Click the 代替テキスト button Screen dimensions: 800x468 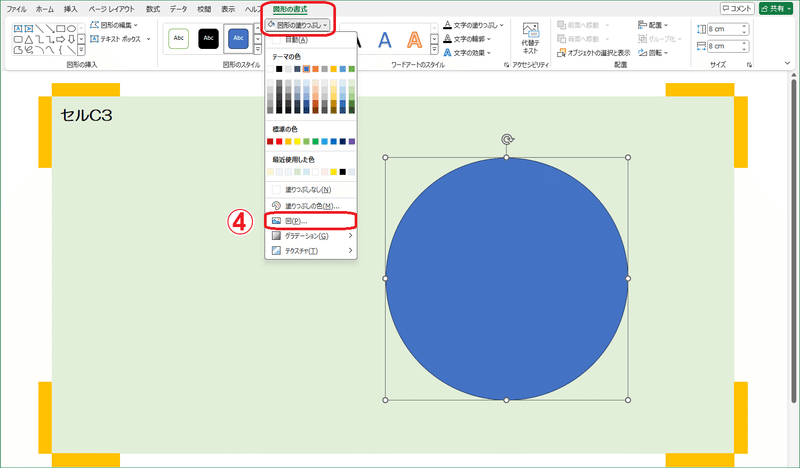[530, 38]
